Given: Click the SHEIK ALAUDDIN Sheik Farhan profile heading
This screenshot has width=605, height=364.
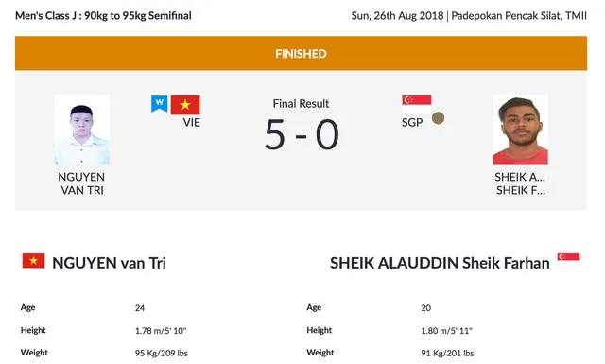Looking at the screenshot, I should coord(440,263).
